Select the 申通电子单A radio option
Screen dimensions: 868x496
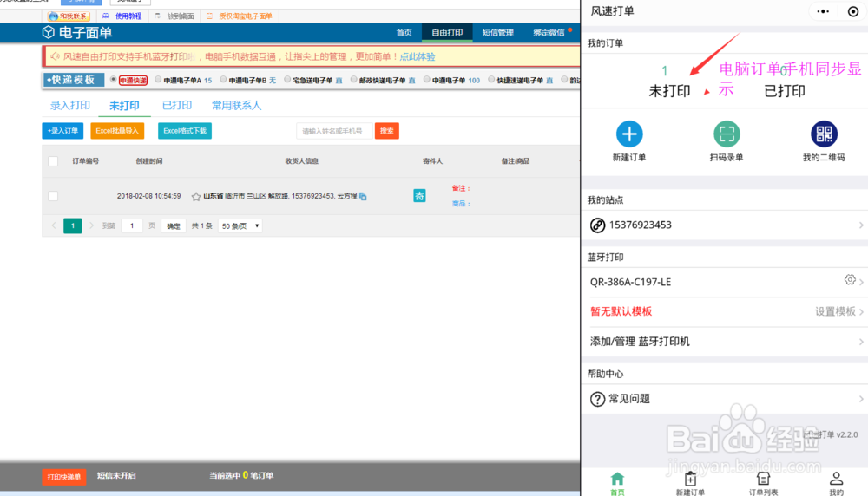click(158, 80)
